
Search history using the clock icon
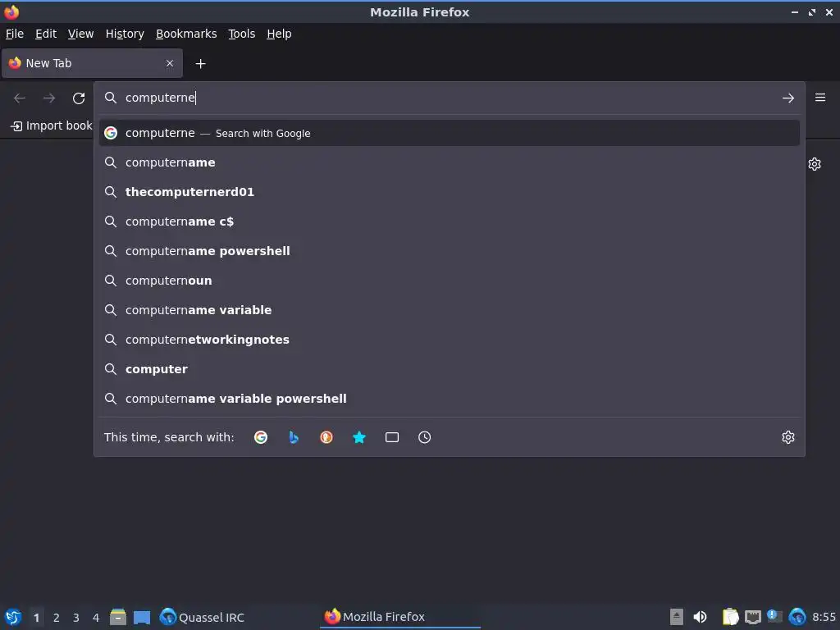pos(424,437)
